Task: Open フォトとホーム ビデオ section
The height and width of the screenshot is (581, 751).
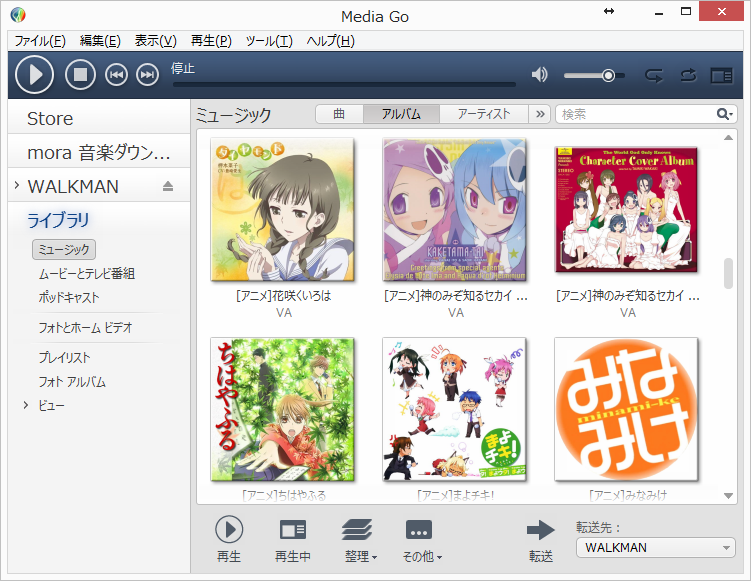Action: point(85,328)
